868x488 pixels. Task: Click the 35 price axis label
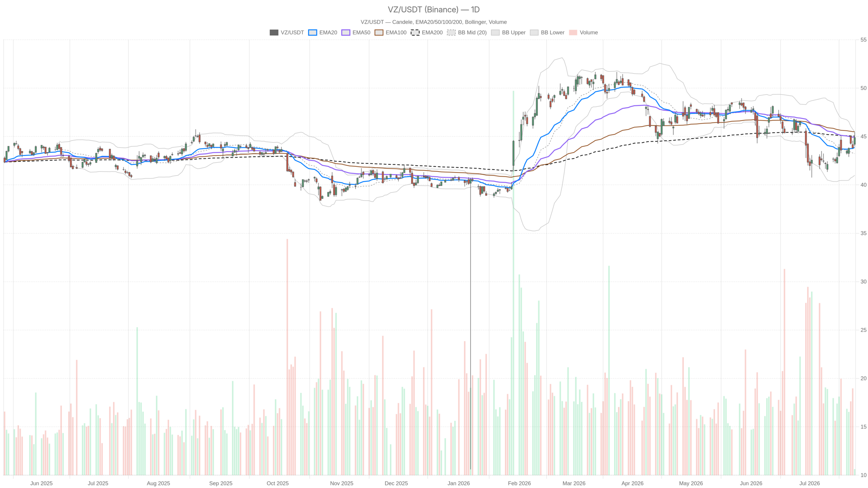point(863,233)
